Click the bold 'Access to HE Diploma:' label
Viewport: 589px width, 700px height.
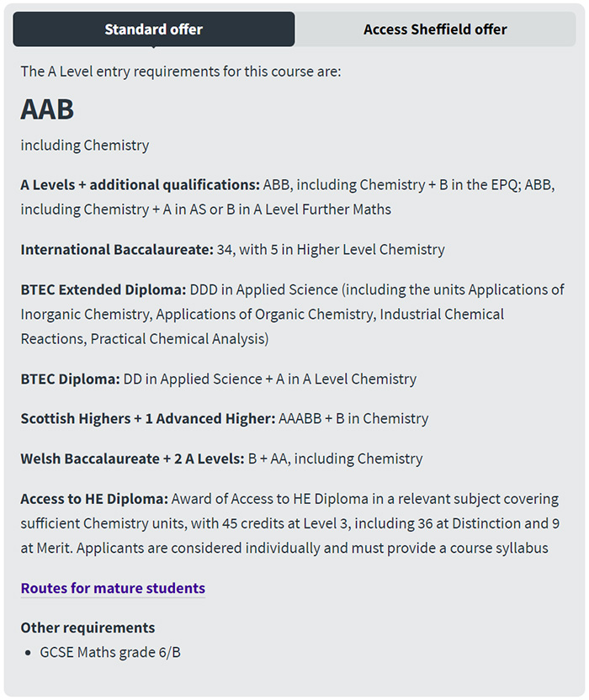[95, 500]
